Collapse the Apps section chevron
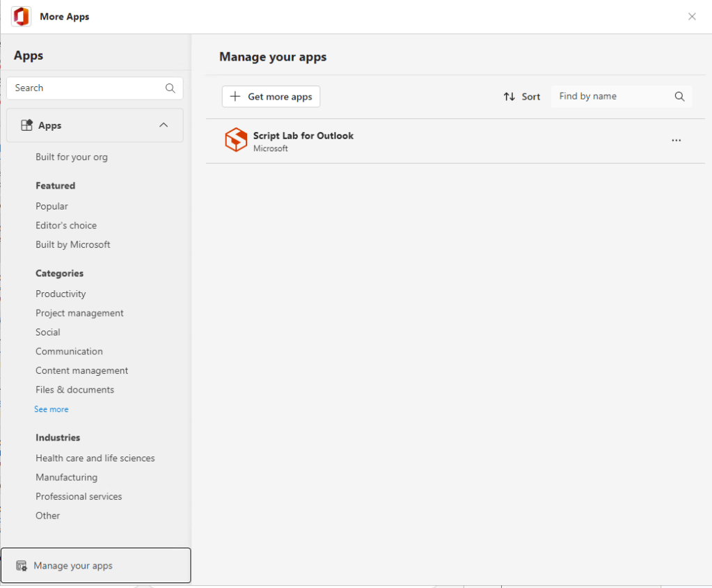Viewport: 712px width, 588px height. point(164,125)
